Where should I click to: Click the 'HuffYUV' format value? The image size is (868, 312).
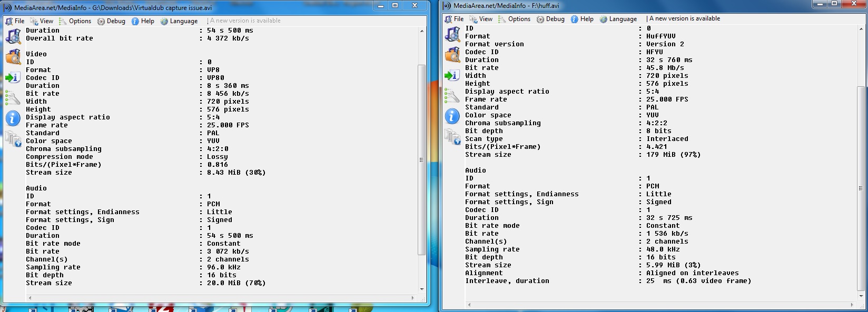click(661, 36)
